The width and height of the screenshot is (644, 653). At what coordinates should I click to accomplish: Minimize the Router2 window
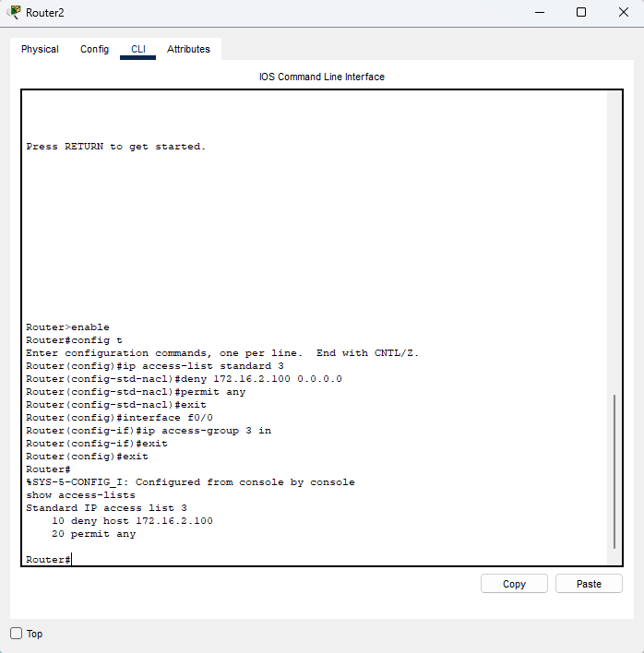[540, 12]
